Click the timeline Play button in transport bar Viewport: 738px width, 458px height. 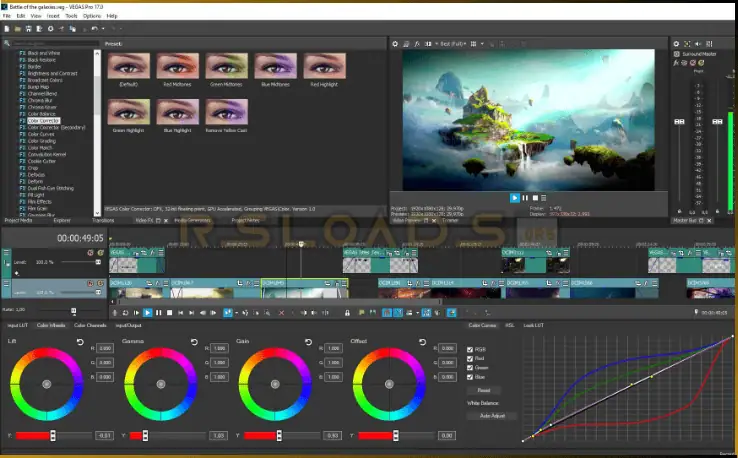tap(147, 313)
